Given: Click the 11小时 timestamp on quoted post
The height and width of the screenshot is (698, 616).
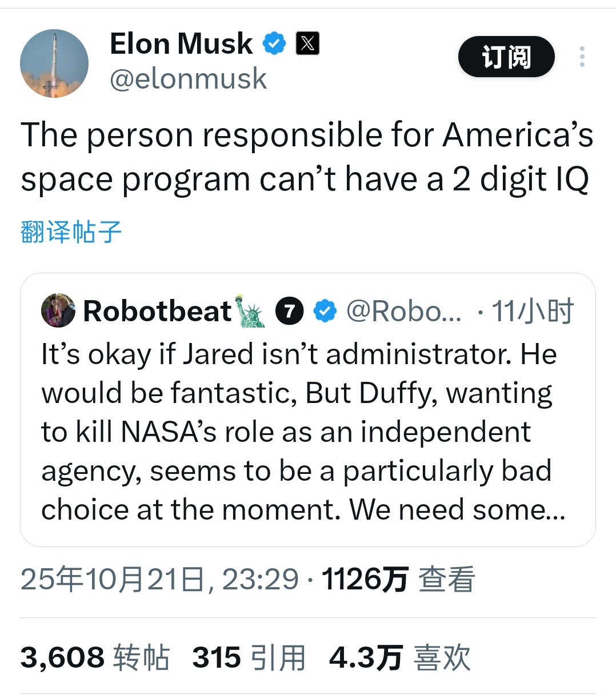Looking at the screenshot, I should pos(532,311).
